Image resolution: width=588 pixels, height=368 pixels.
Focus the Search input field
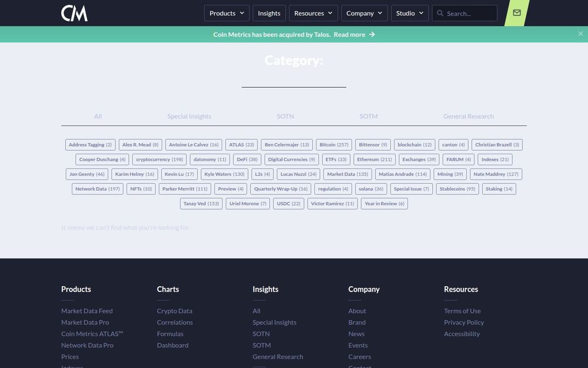click(x=465, y=13)
